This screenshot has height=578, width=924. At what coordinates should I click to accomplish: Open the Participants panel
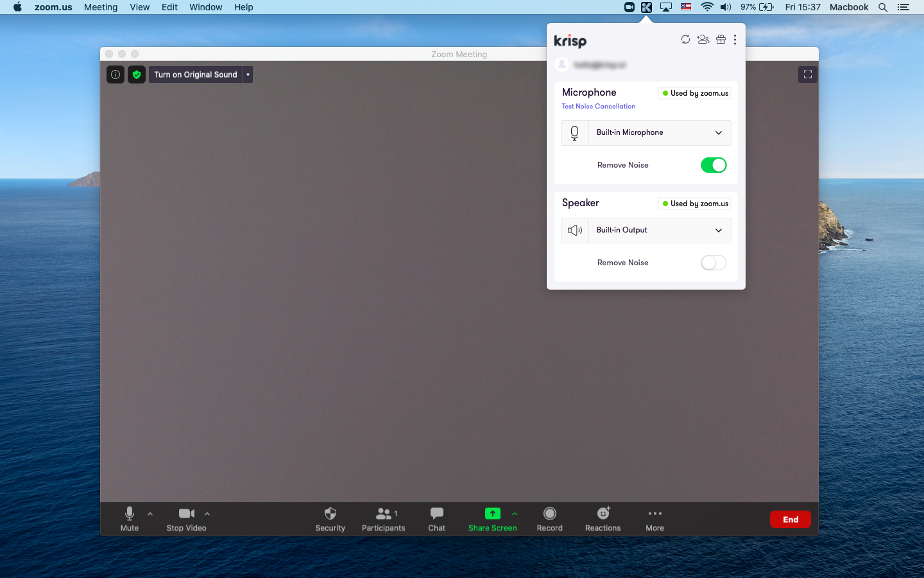tap(383, 519)
